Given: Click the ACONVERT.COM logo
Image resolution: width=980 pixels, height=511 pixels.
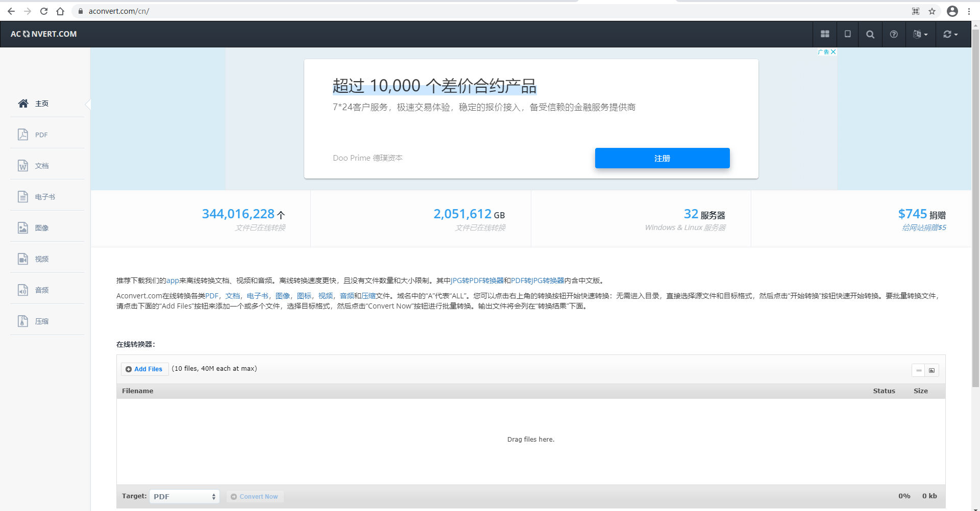Looking at the screenshot, I should 43,34.
